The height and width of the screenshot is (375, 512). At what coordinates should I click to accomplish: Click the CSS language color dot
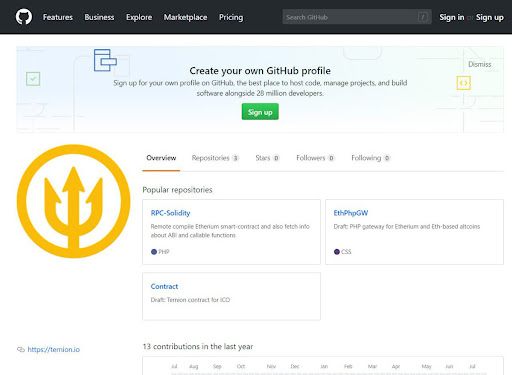[337, 252]
